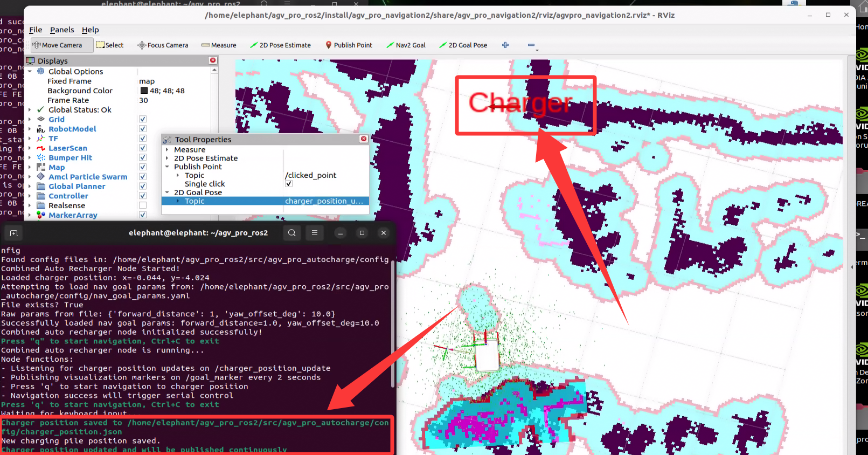Activate the 2D Goal Pose tool
The image size is (868, 455).
[x=463, y=45]
